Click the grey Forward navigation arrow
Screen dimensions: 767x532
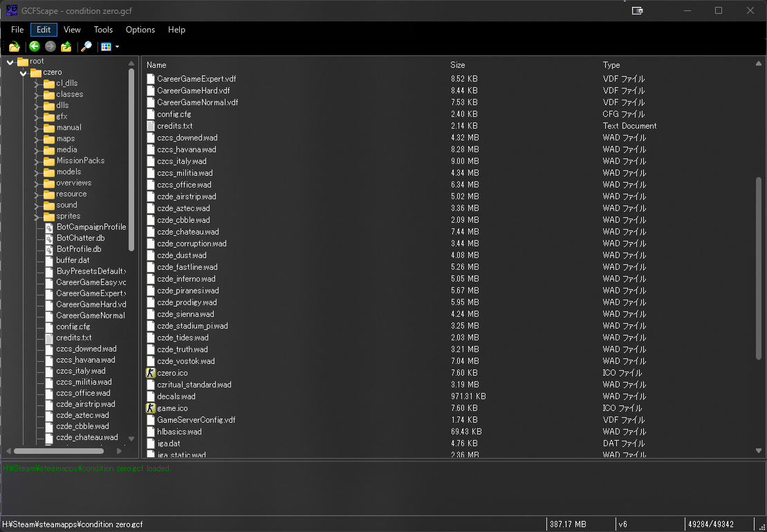(x=50, y=46)
